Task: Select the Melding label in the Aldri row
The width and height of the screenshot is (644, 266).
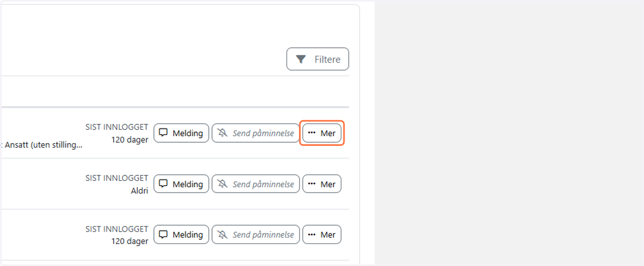Action: 188,184
